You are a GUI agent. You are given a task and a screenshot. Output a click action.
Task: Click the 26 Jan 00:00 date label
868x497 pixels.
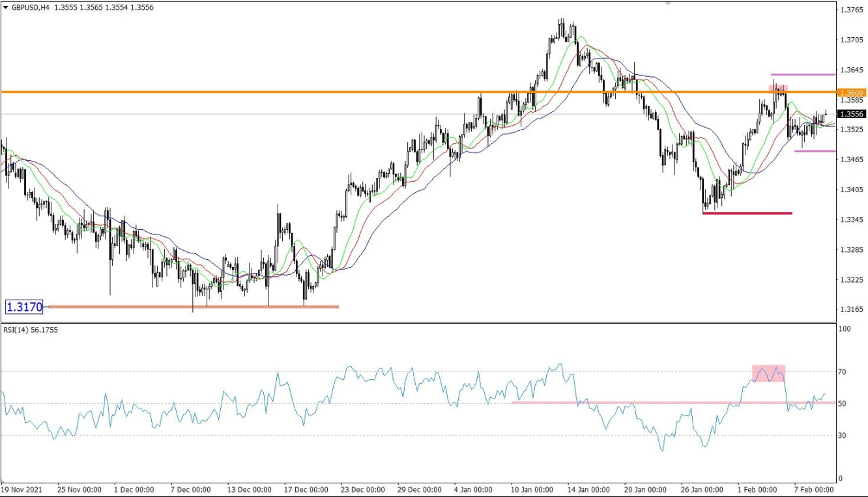[702, 489]
